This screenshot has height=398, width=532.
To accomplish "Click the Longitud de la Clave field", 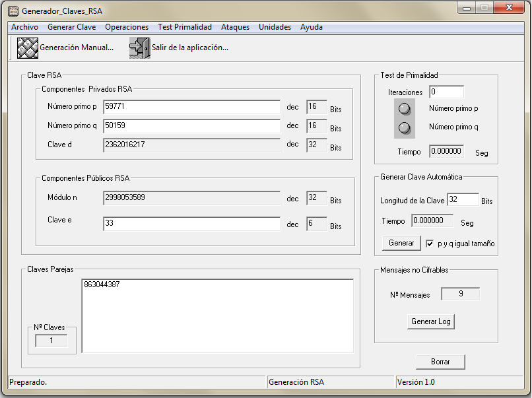I will (x=463, y=200).
